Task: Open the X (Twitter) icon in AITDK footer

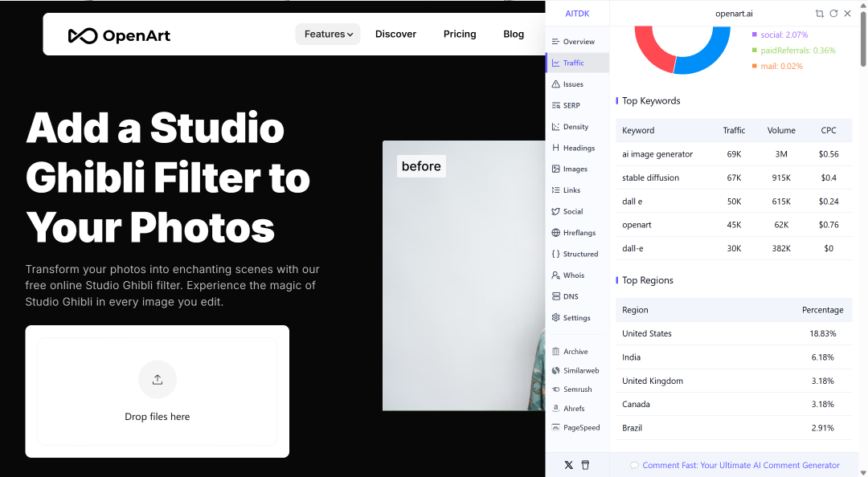Action: pyautogui.click(x=568, y=465)
